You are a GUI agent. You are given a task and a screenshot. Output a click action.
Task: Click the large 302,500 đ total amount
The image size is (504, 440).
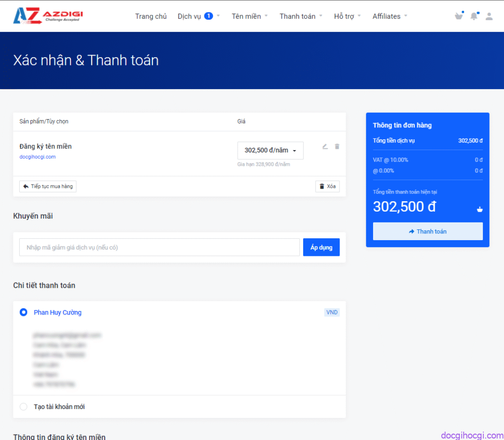click(x=404, y=206)
